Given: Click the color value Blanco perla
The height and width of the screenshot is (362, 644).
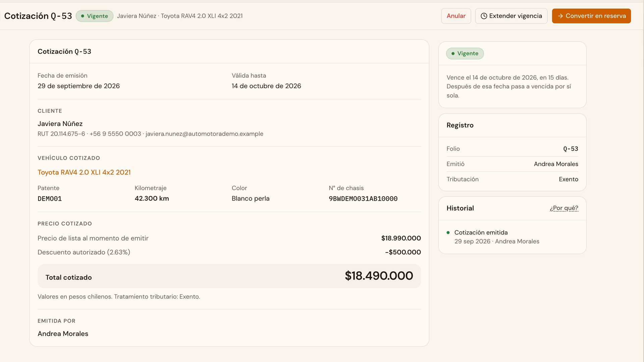Looking at the screenshot, I should click(251, 199).
